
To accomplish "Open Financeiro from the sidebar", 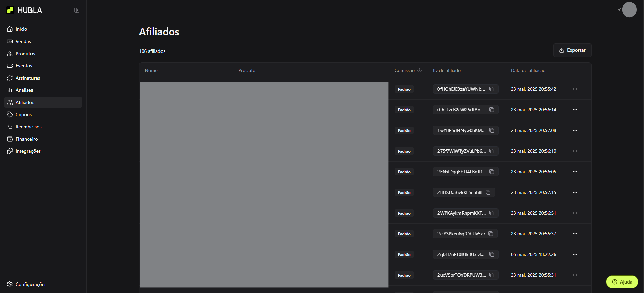I will pyautogui.click(x=26, y=139).
